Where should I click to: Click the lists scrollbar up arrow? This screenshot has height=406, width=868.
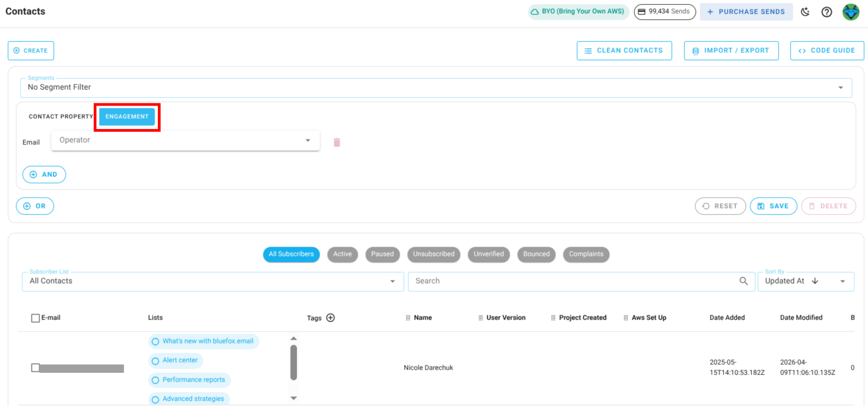click(294, 339)
